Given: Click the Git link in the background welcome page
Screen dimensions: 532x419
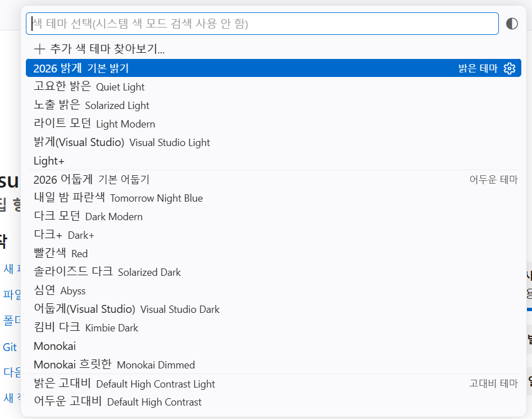Looking at the screenshot, I should tap(10, 347).
